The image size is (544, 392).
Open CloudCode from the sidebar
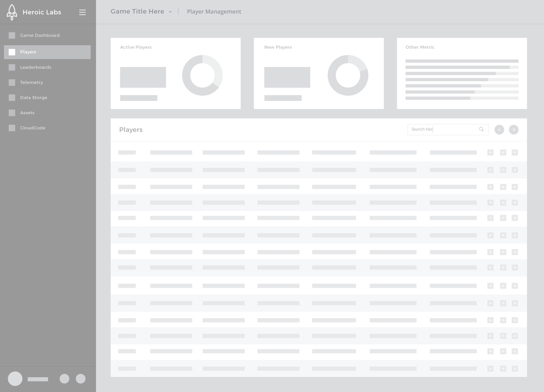[33, 128]
